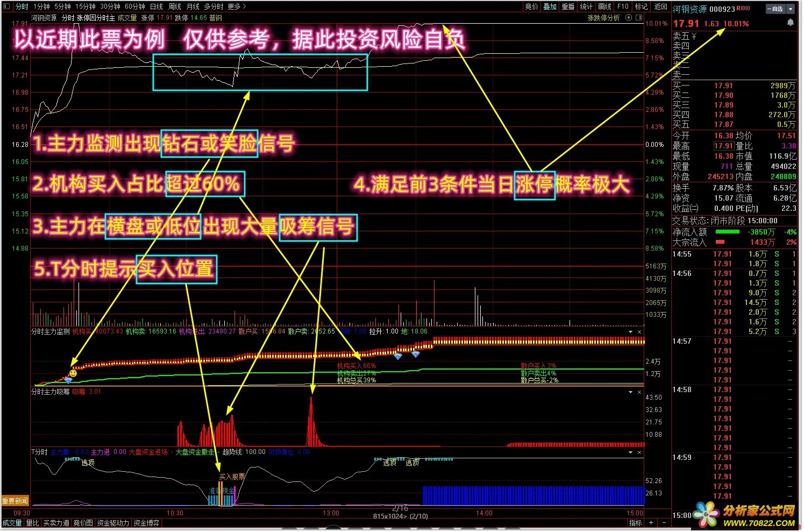This screenshot has height=532, width=804.
Task: Select the 量比 bottom tab
Action: click(x=33, y=523)
